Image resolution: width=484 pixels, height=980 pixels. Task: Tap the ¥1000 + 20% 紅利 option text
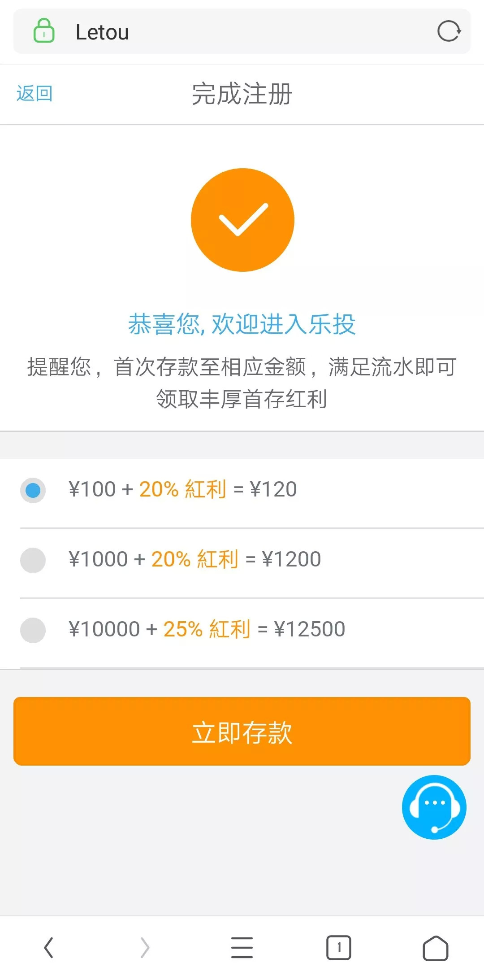194,559
